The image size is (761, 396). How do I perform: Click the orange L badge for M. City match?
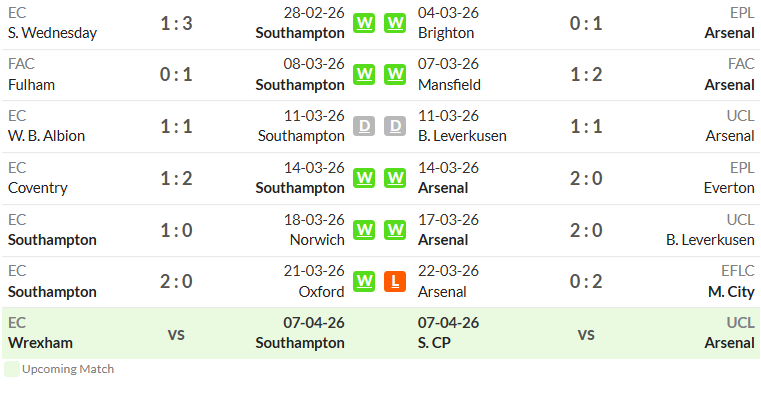[x=395, y=281]
